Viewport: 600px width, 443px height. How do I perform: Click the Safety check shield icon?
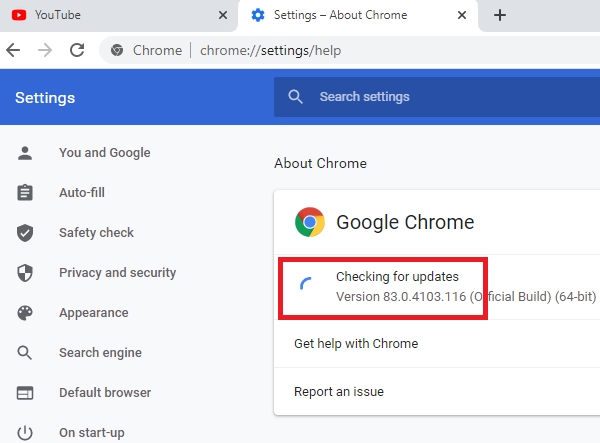(x=25, y=233)
